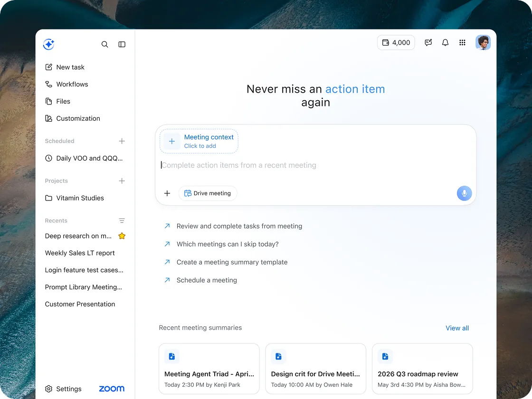Click the attach plus in prompt box
Image resolution: width=532 pixels, height=399 pixels.
click(167, 193)
